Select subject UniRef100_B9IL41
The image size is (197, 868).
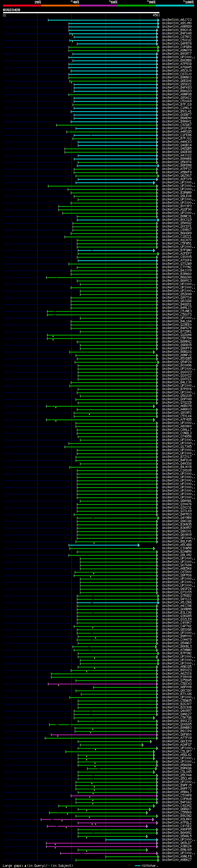point(177,111)
